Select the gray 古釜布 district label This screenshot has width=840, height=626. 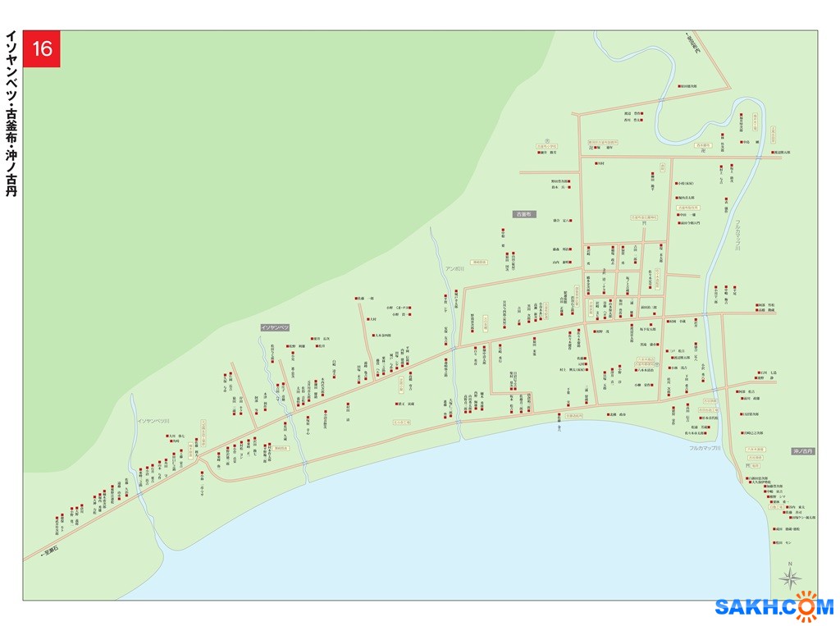[x=524, y=214]
